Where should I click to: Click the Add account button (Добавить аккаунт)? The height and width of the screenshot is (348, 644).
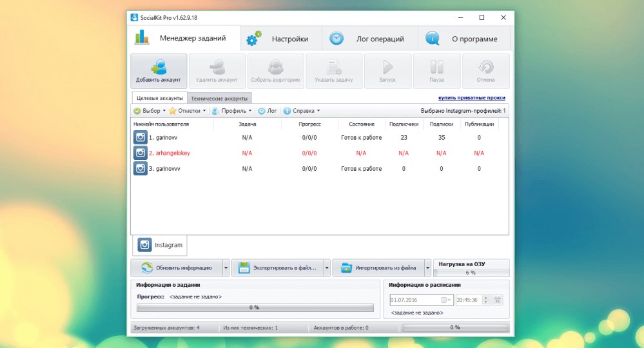coord(159,71)
